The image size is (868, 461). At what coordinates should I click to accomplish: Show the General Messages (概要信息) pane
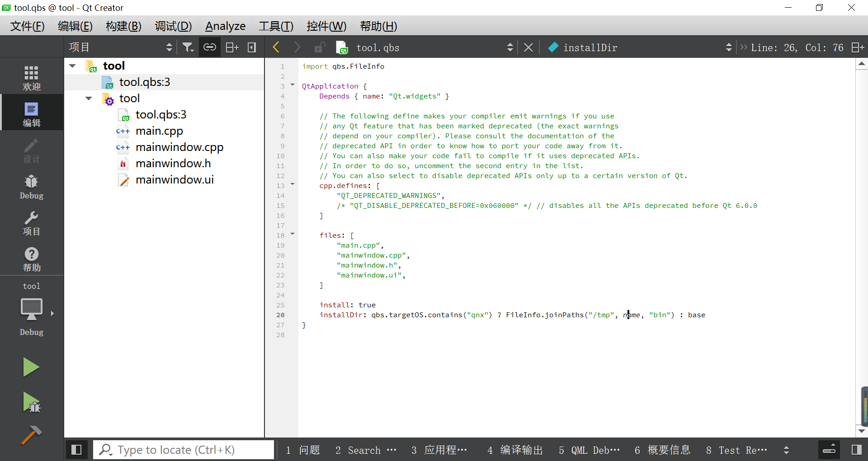(662, 450)
